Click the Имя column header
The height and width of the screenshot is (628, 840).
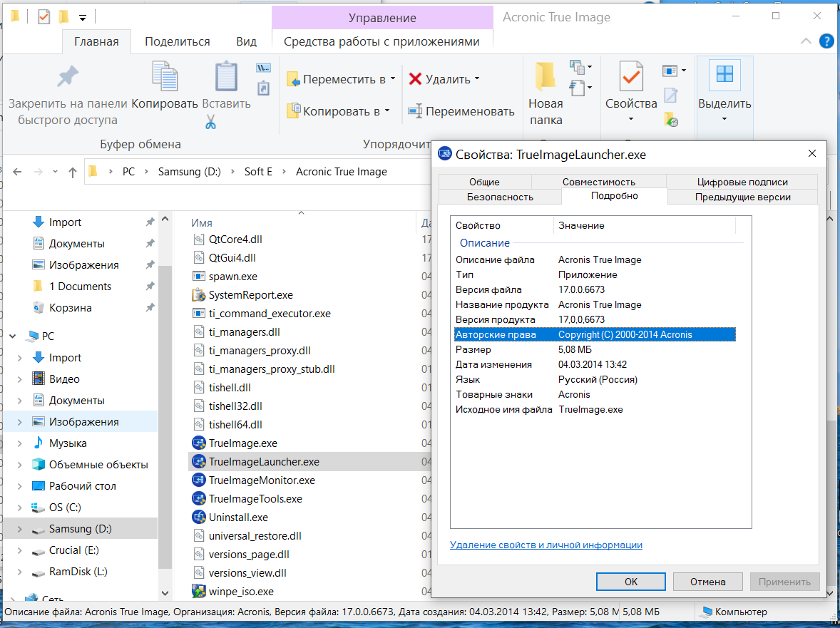[202, 222]
